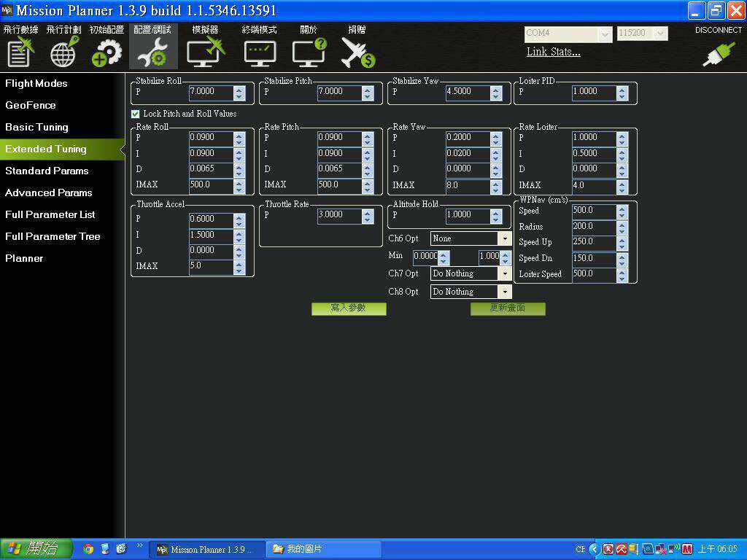The height and width of the screenshot is (560, 747).
Task: Go to Basic Tuning in sidebar
Action: 36,127
